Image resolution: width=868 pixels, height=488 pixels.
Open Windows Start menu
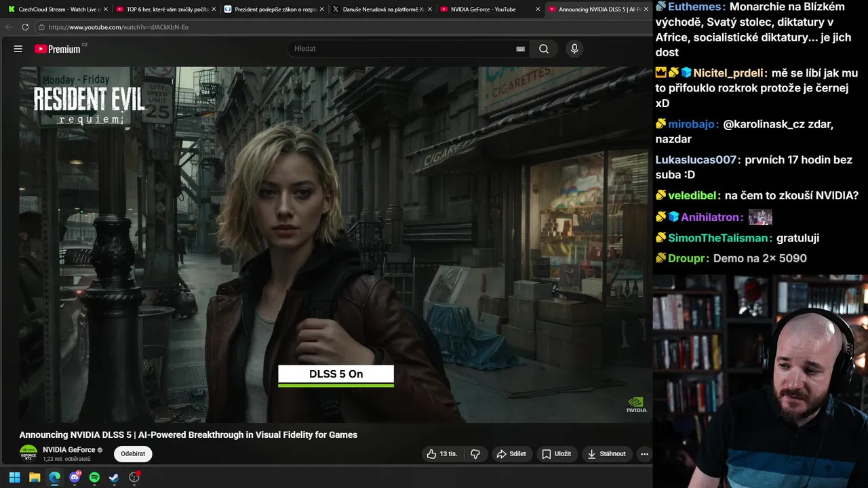pyautogui.click(x=14, y=477)
